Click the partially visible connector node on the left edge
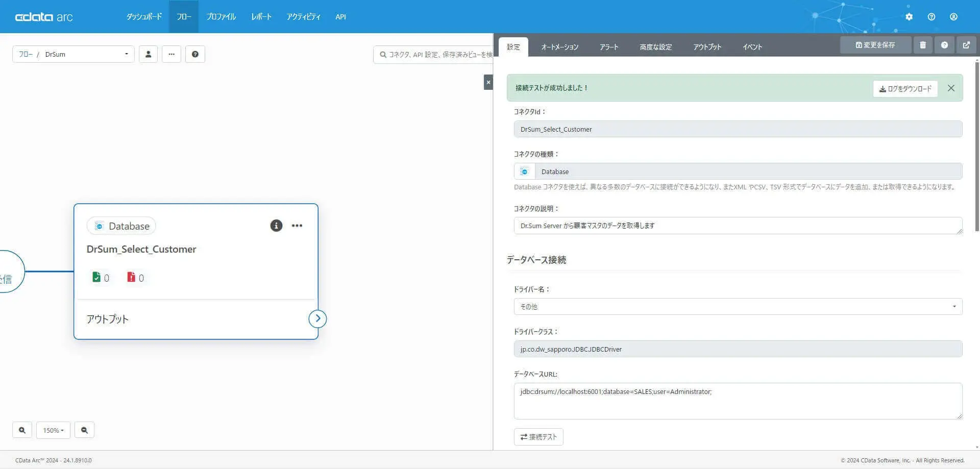This screenshot has width=980, height=469. [11, 271]
